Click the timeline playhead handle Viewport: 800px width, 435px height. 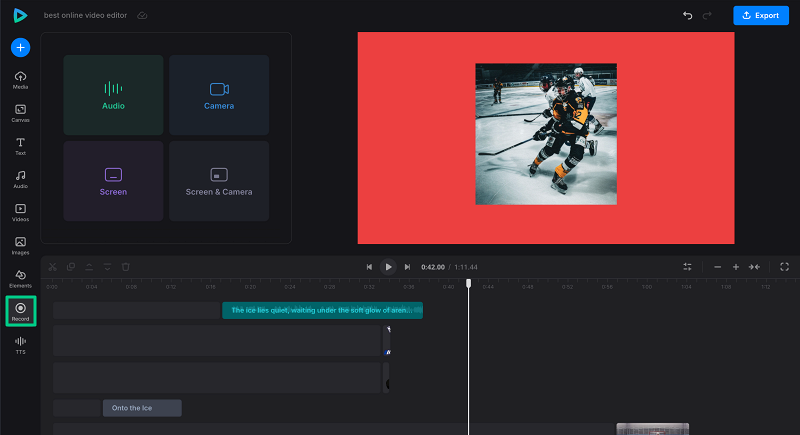click(x=468, y=283)
